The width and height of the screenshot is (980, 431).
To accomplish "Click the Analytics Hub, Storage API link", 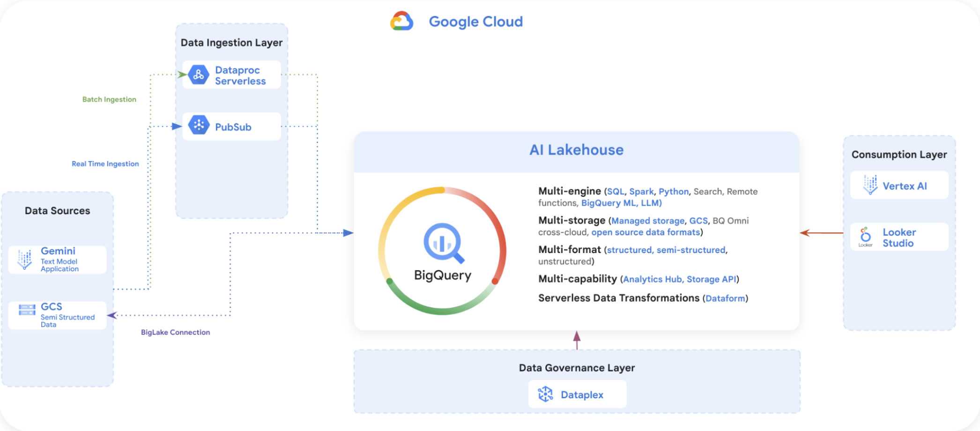I will tap(679, 279).
